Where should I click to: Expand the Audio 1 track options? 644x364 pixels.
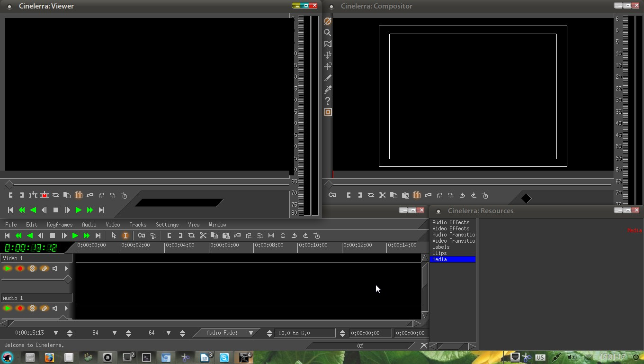pos(66,309)
